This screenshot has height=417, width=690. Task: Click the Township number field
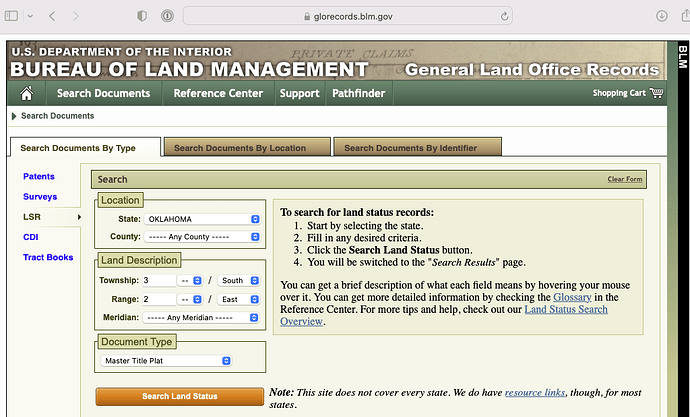click(x=159, y=281)
